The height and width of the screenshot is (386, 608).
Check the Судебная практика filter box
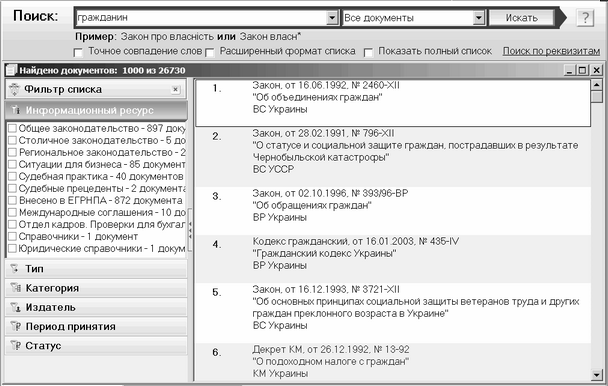click(12, 177)
